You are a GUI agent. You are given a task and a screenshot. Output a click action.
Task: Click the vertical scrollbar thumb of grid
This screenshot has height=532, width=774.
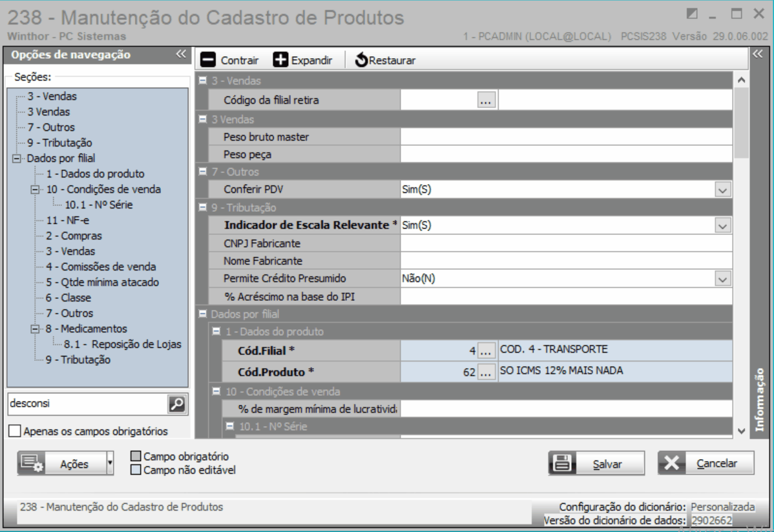742,123
